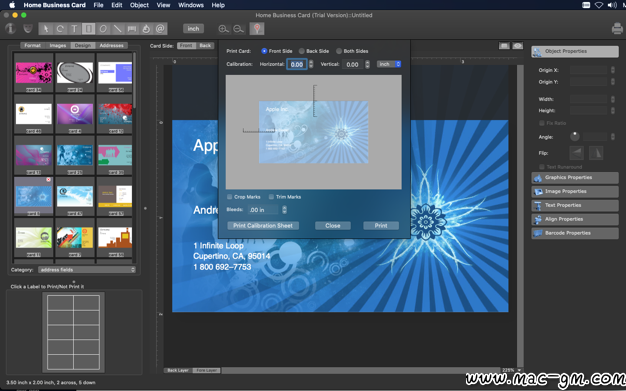Click the layout view icon above canvas
Viewport: 626px width, 391px height.
(504, 46)
